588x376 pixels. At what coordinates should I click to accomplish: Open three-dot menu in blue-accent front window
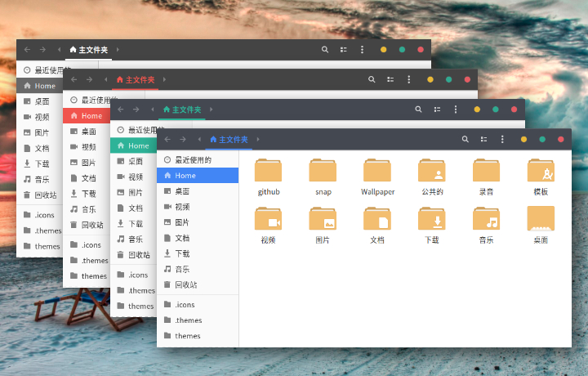(502, 139)
